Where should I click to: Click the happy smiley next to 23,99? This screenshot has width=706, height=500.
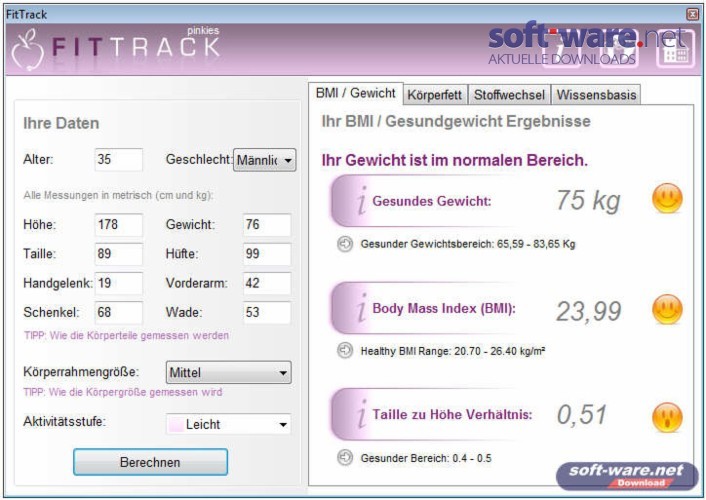coord(667,309)
